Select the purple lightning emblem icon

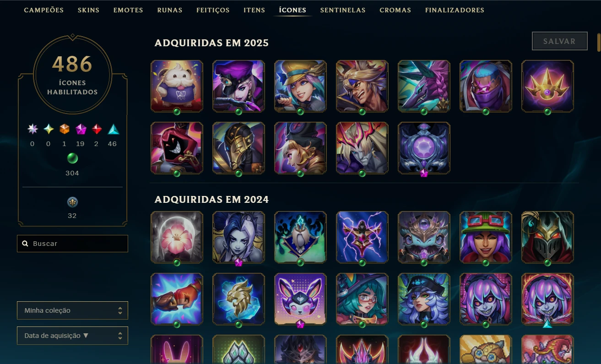click(362, 237)
